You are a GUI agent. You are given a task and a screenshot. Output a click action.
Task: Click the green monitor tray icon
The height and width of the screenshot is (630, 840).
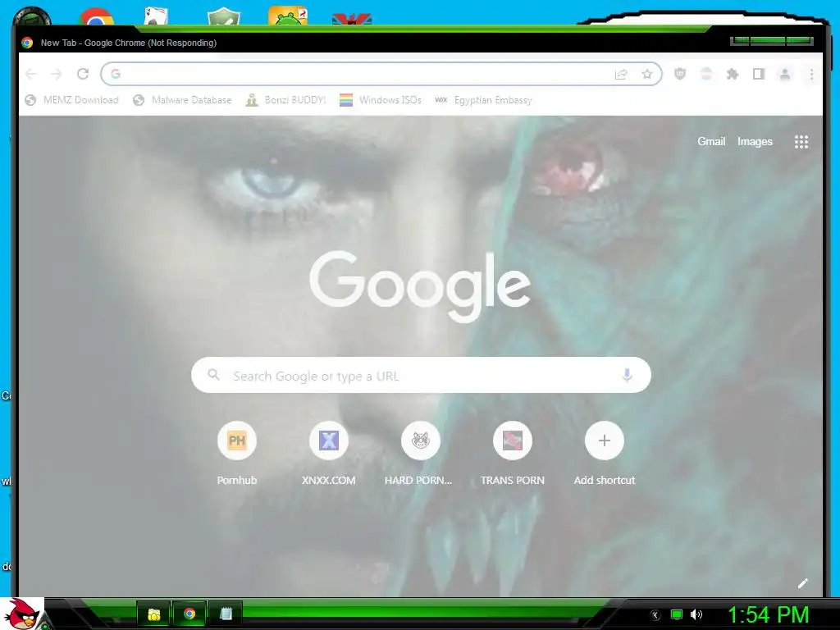[677, 614]
